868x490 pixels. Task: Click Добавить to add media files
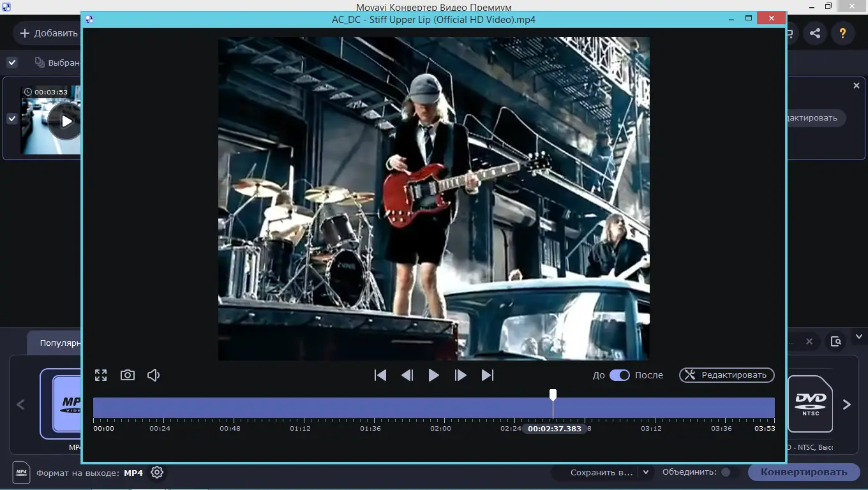click(x=49, y=33)
